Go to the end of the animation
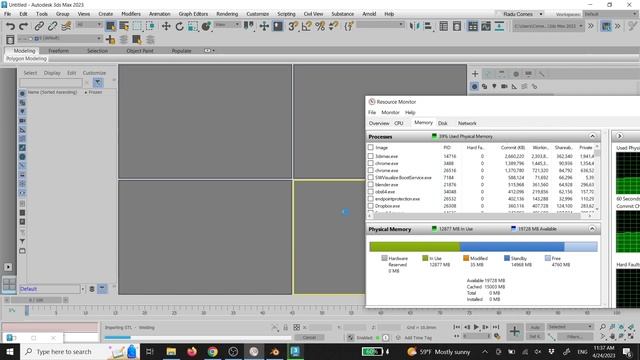The width and height of the screenshot is (640, 360). tap(496, 327)
